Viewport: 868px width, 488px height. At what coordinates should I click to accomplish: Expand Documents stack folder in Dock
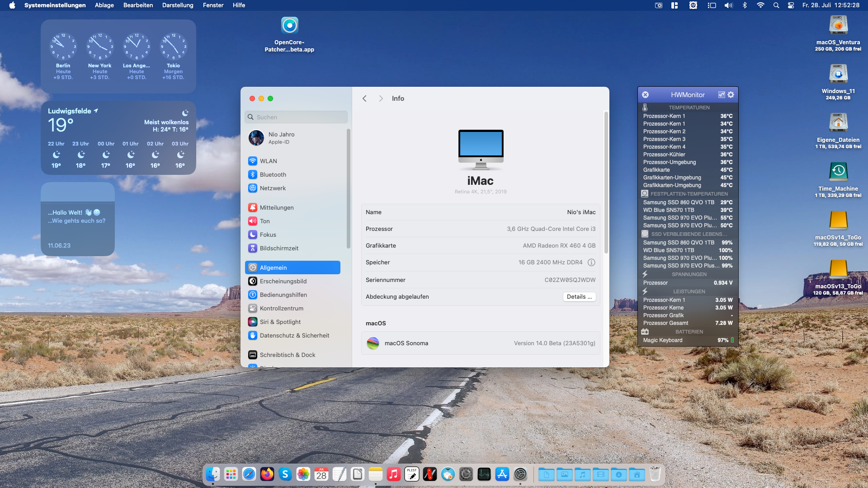[546, 474]
